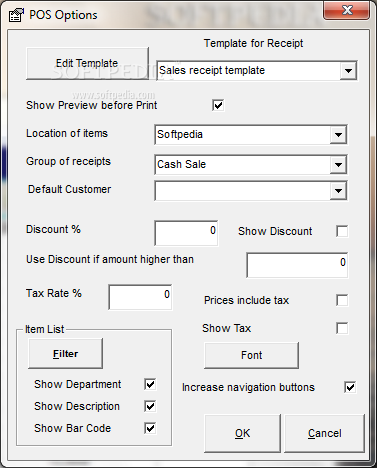377x468 pixels.
Task: Uncheck Show Department option
Action: (150, 384)
